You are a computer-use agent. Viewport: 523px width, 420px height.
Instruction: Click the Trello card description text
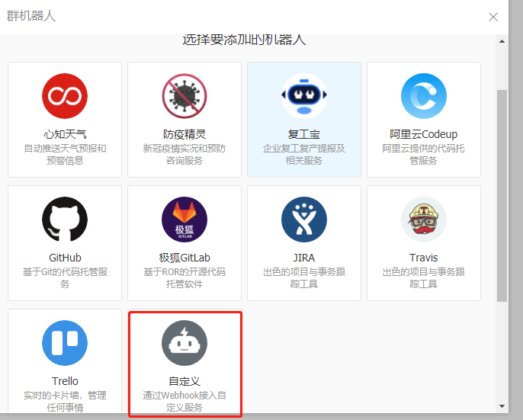[x=65, y=402]
